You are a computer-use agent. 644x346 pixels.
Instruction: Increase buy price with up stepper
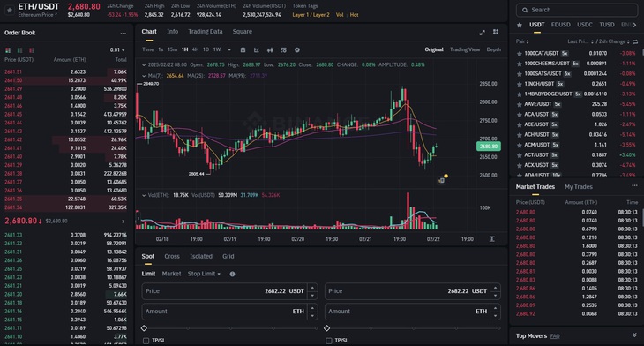tap(312, 287)
